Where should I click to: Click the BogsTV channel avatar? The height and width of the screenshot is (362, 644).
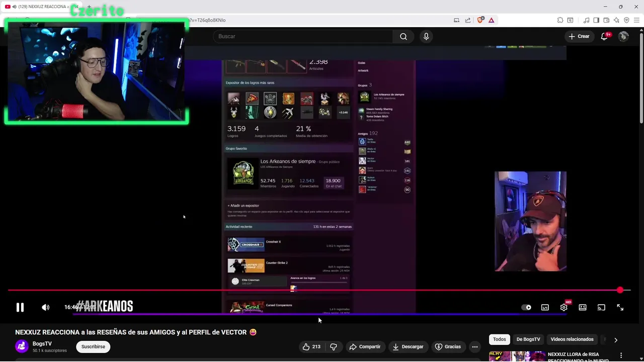pos(22,346)
